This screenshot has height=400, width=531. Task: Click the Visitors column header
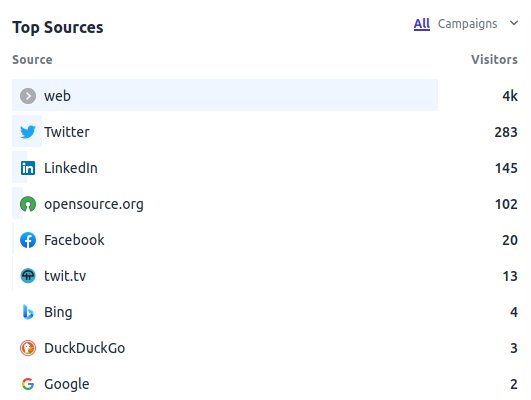[x=494, y=60]
